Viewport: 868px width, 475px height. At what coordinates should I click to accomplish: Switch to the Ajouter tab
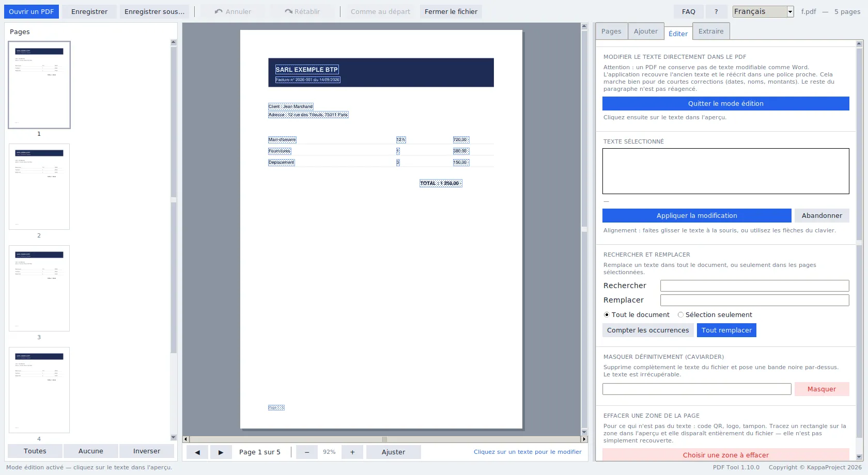(x=646, y=31)
